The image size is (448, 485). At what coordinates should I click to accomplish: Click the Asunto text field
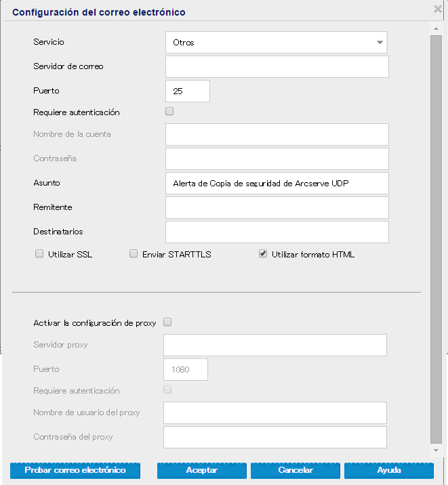277,183
